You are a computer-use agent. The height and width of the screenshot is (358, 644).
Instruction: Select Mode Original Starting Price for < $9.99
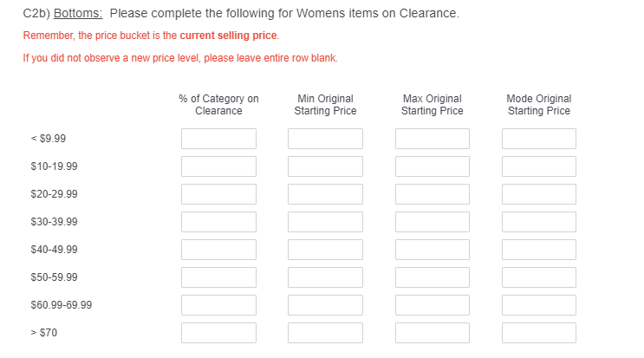[x=539, y=139]
